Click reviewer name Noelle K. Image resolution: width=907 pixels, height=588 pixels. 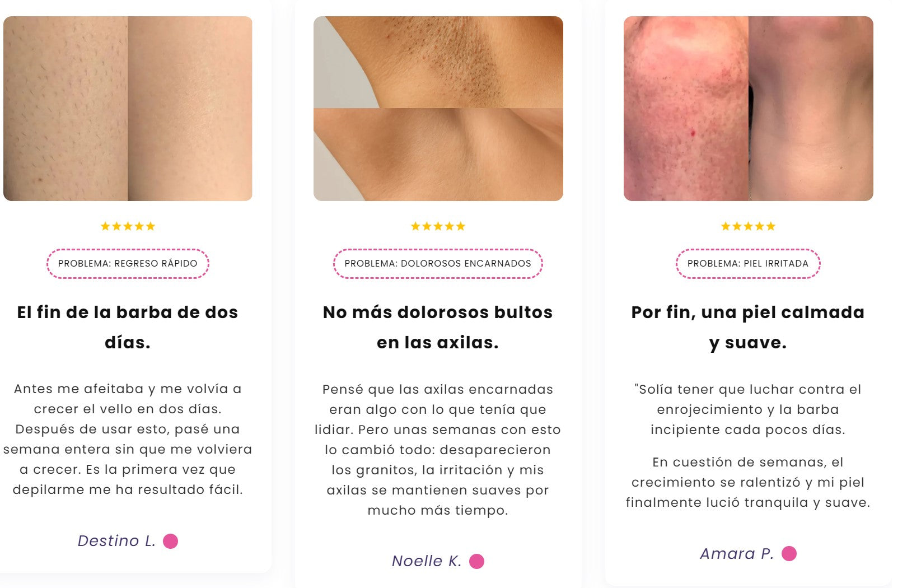(427, 561)
